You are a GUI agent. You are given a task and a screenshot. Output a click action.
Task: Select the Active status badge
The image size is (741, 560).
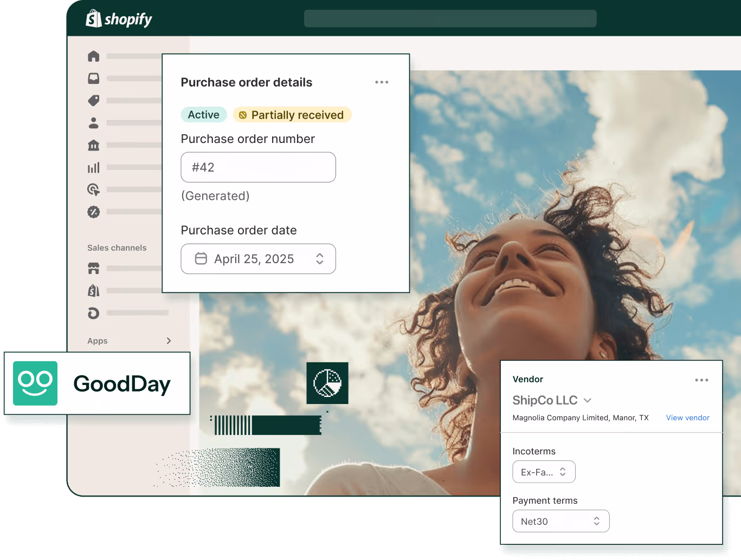pos(204,114)
